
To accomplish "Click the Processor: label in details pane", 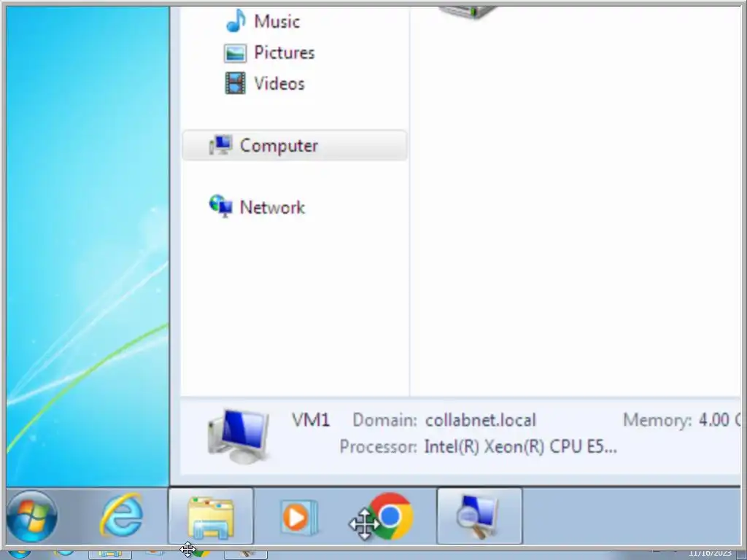I will click(x=379, y=447).
